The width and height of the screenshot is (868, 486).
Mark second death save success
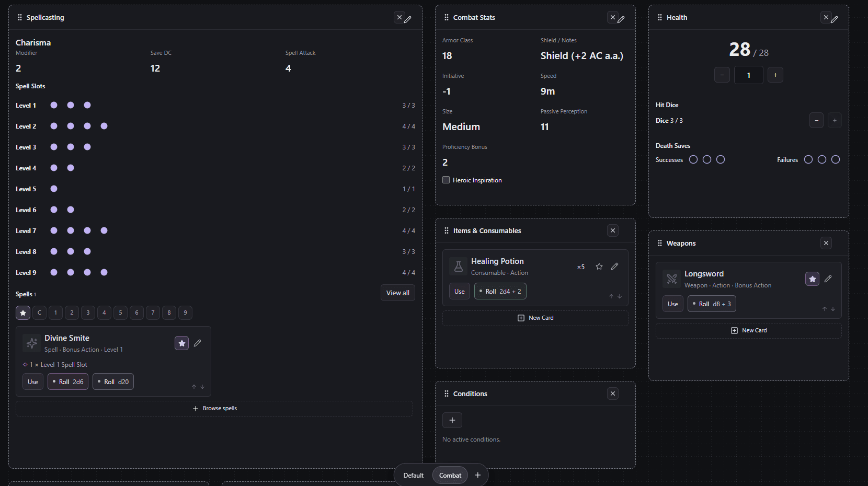pos(707,159)
